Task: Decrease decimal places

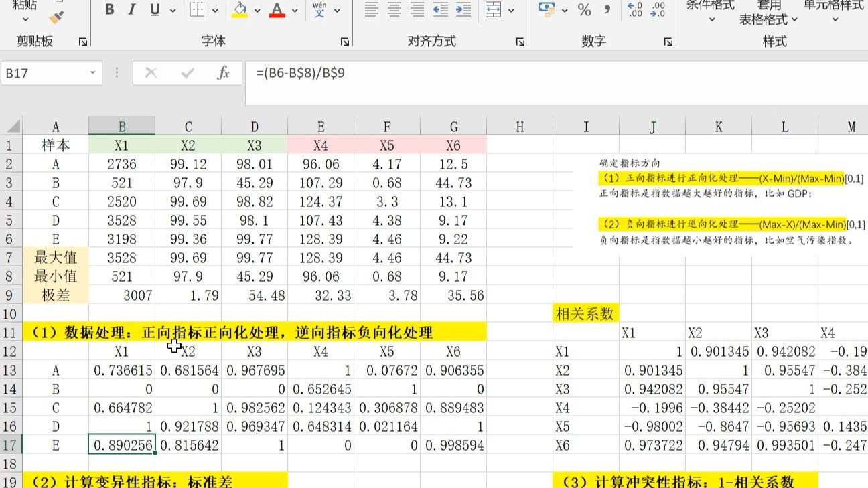Action: pos(658,10)
